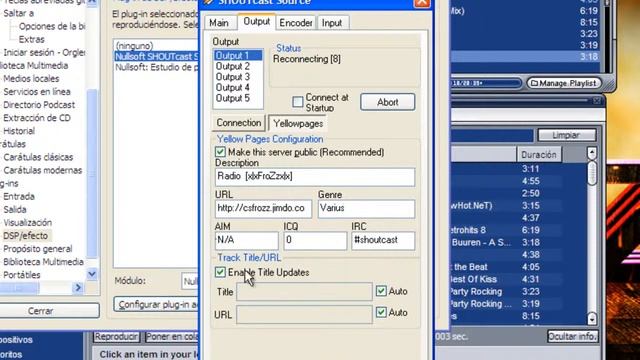
Task: Click preferences tree scroll-down arrow
Action: [x=92, y=274]
